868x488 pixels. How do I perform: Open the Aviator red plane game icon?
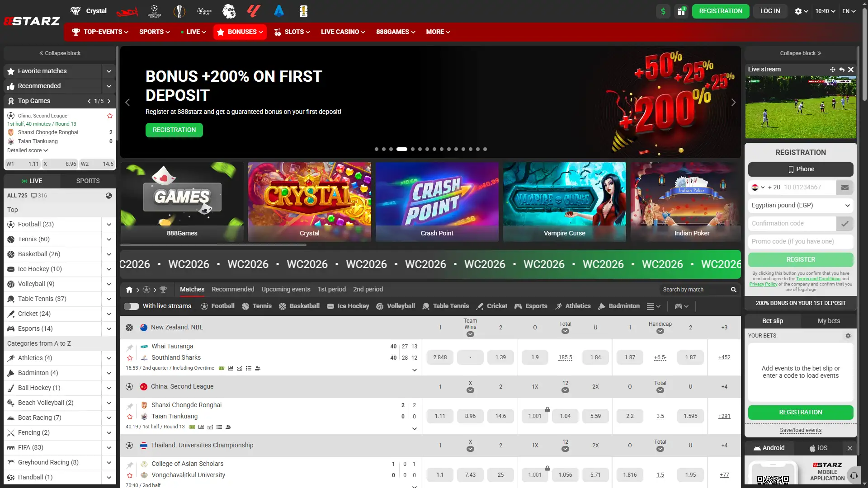click(127, 11)
